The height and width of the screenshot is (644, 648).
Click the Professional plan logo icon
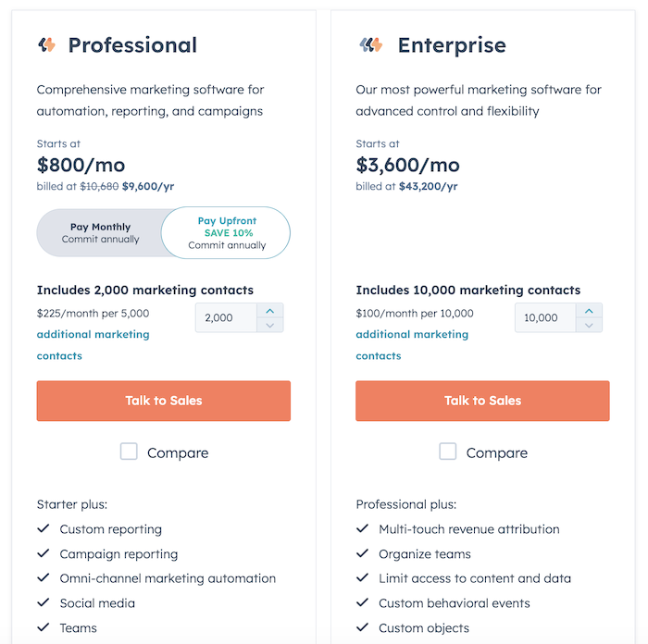[x=47, y=45]
